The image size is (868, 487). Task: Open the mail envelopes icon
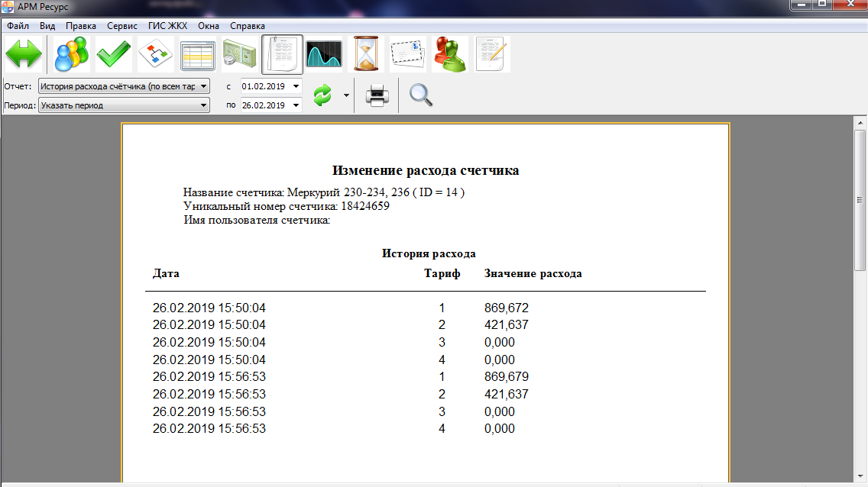pyautogui.click(x=408, y=55)
